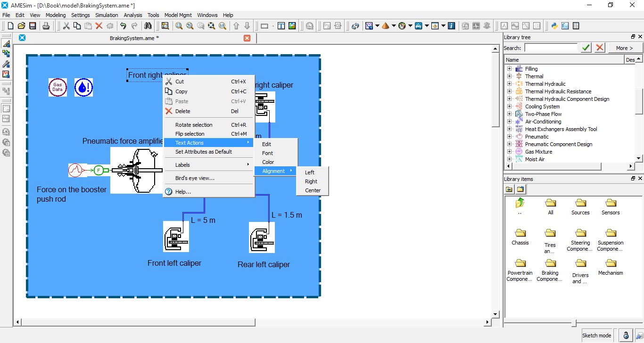Select Color in Text Actions submenu

pyautogui.click(x=268, y=162)
